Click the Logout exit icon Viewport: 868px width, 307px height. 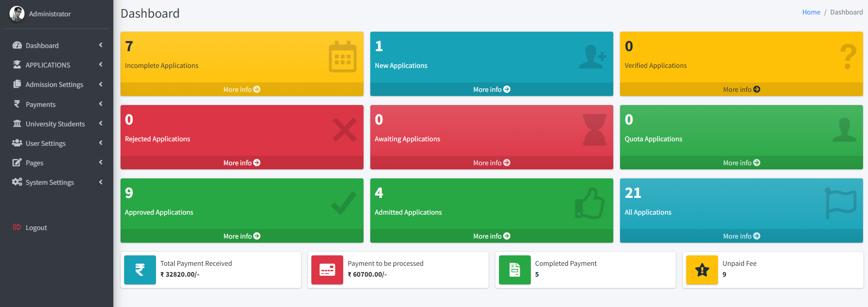click(17, 227)
